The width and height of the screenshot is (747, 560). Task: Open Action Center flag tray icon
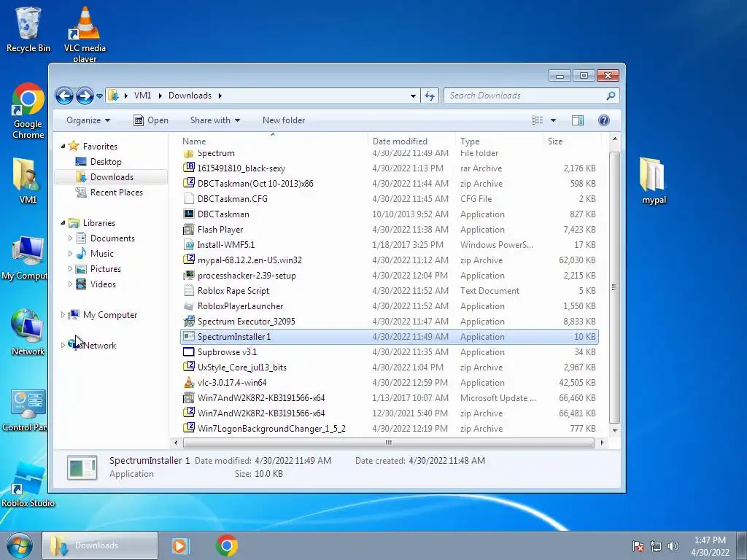pos(638,546)
